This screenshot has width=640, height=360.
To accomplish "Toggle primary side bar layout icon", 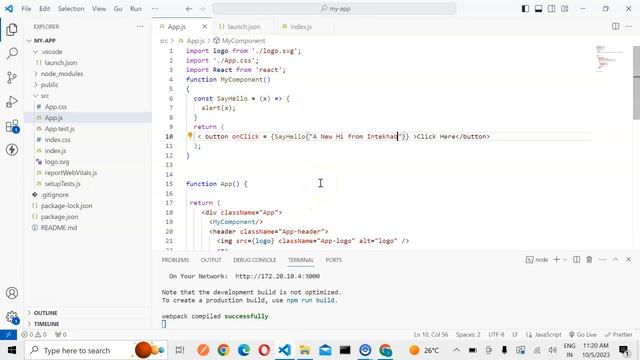I will coord(525,9).
